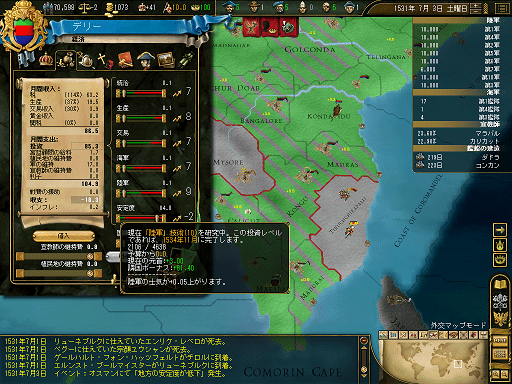The height and width of the screenshot is (384, 512).
Task: Click the date 1531年 7月 3日 display
Action: point(431,8)
